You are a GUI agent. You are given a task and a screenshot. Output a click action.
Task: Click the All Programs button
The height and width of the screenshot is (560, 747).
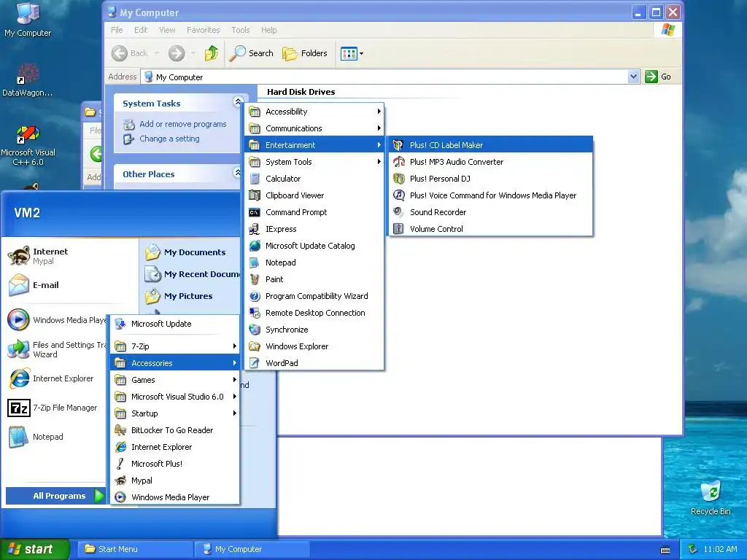(x=55, y=496)
